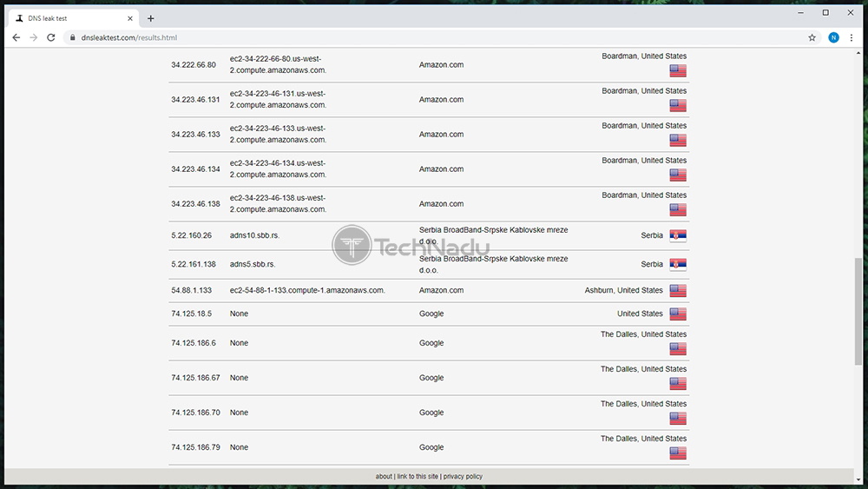Screen dimensions: 868x489
Task: Select IP address 34.223.46.138
Action: [x=195, y=204]
